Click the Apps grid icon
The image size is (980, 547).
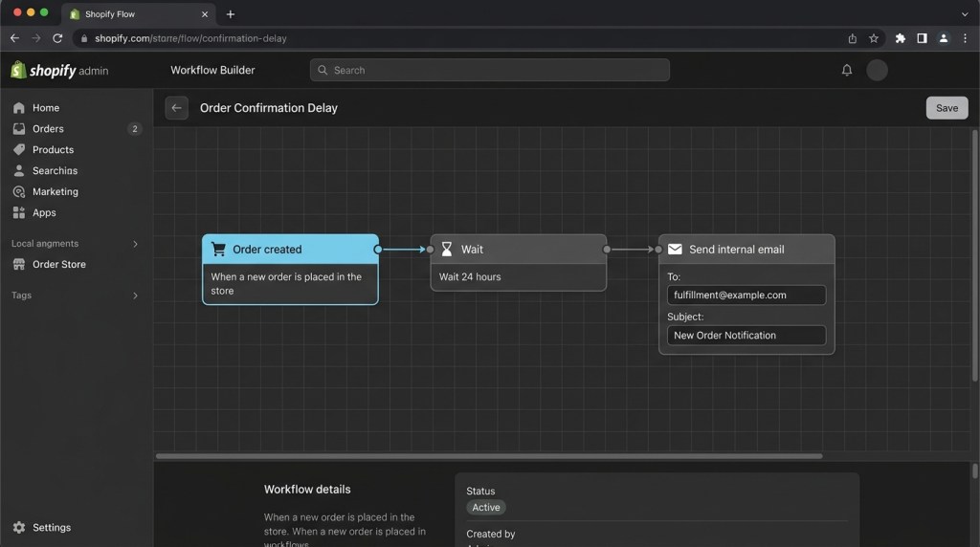click(x=19, y=212)
